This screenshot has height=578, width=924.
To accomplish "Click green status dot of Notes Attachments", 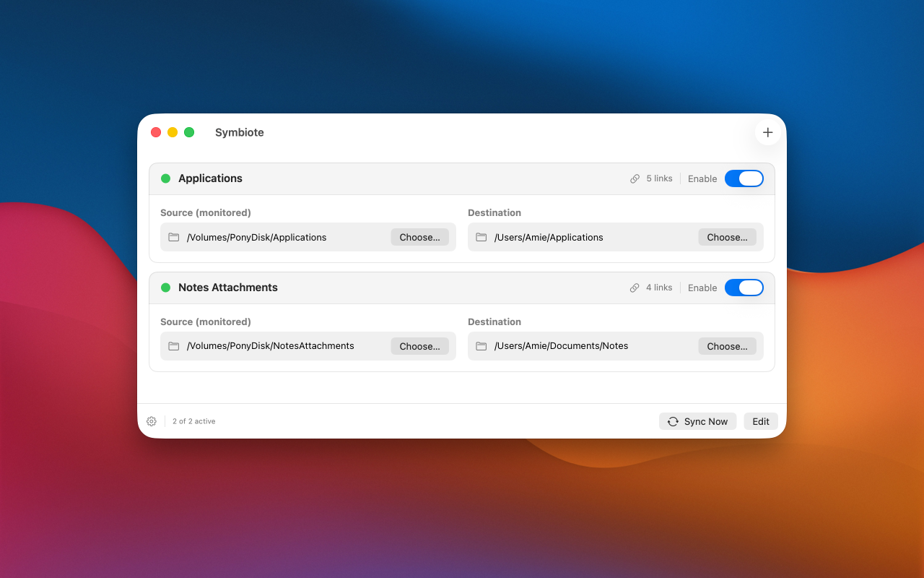I will [x=165, y=288].
